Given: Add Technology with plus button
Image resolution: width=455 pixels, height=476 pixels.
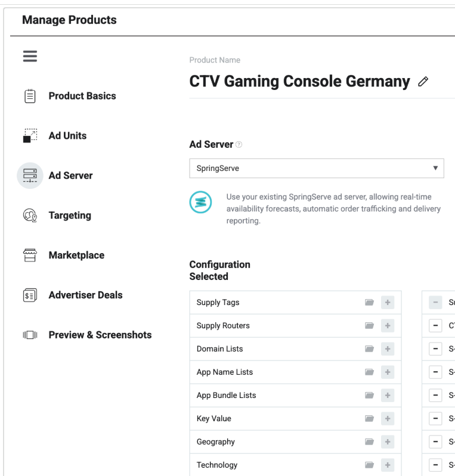Looking at the screenshot, I should pyautogui.click(x=388, y=465).
